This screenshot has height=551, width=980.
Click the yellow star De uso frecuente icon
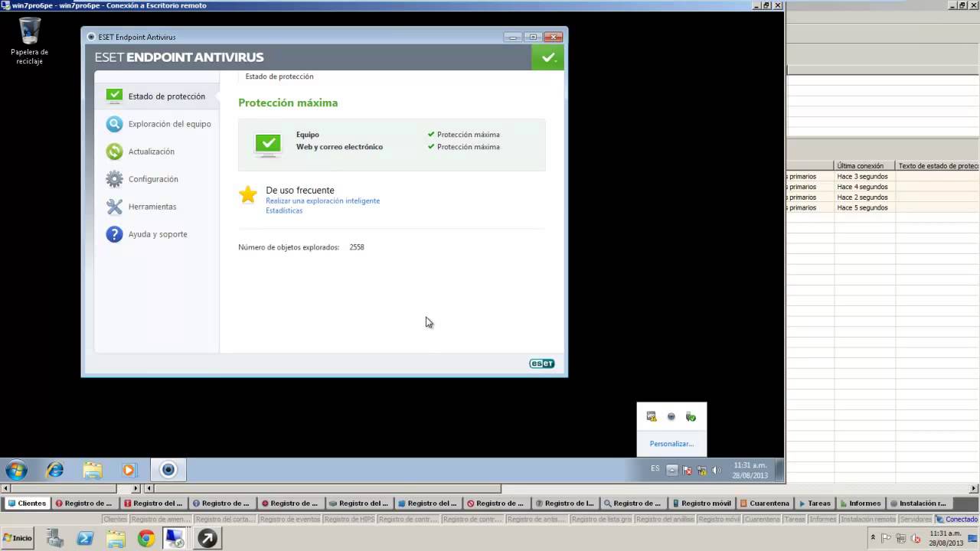coord(248,194)
